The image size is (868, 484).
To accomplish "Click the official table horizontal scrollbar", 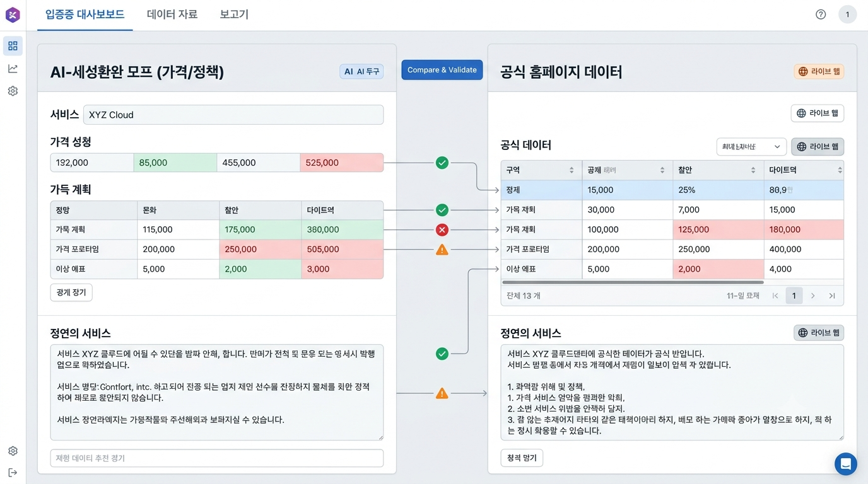I will 633,283.
